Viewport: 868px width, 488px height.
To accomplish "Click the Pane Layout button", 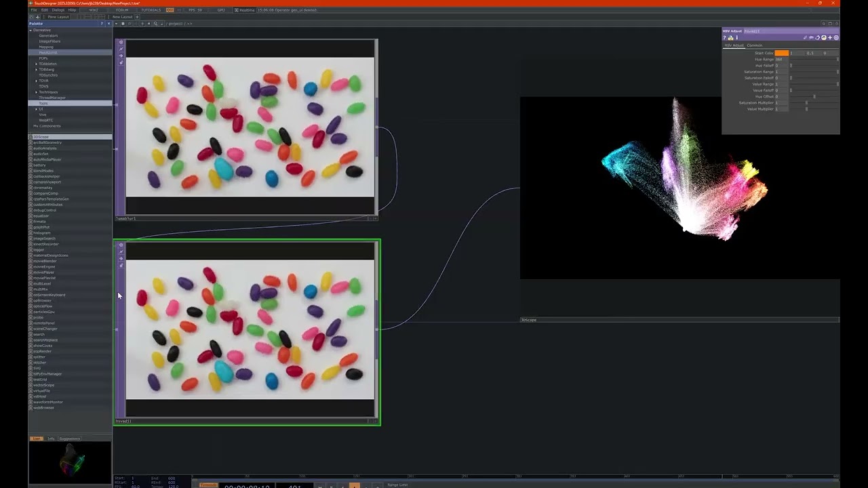I will pos(58,17).
